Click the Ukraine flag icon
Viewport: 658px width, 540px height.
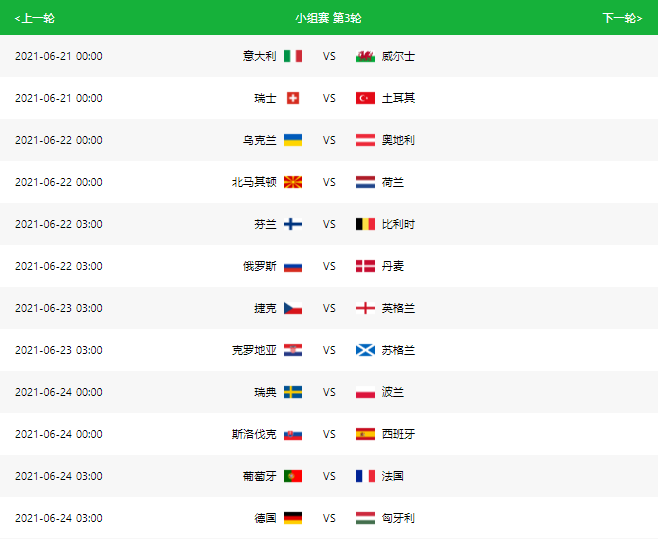[x=293, y=140]
